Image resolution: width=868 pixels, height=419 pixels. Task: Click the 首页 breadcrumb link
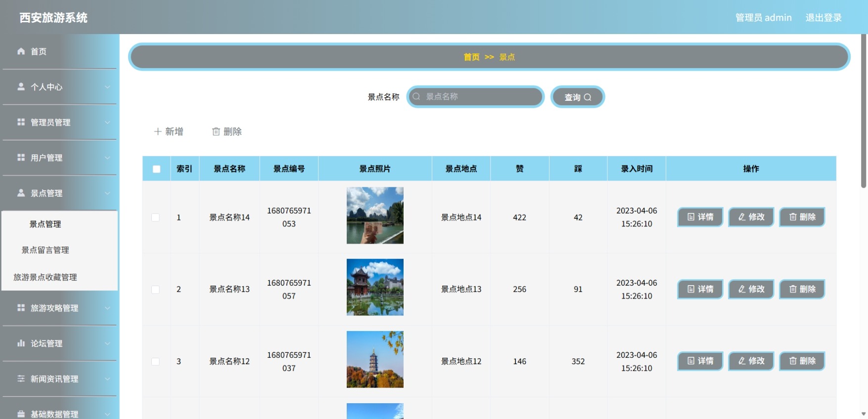point(471,57)
